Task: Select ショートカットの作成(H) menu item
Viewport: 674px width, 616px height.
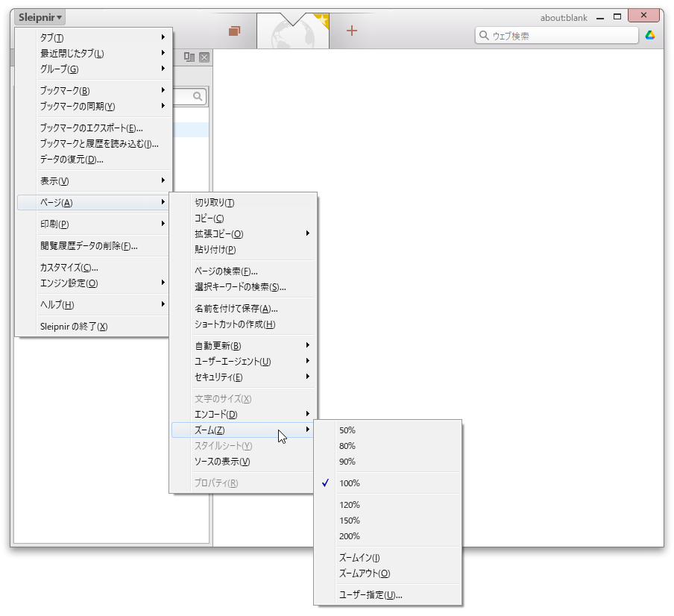Action: click(243, 324)
